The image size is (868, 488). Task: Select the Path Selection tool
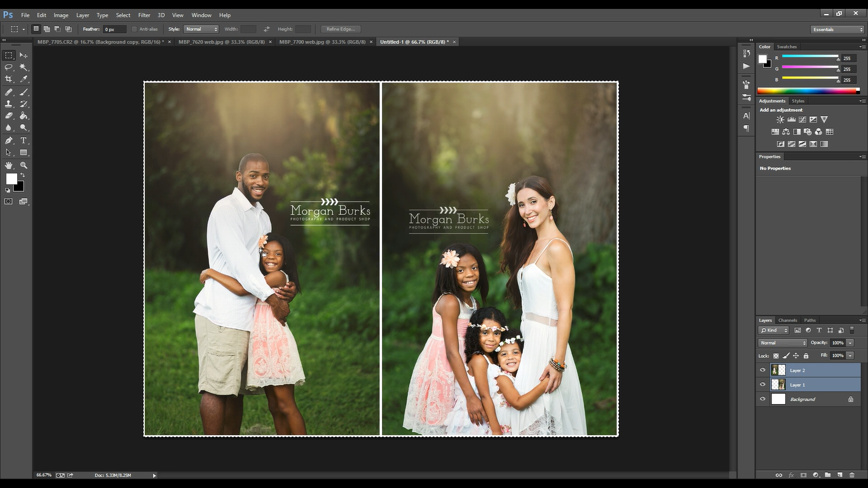click(x=9, y=152)
